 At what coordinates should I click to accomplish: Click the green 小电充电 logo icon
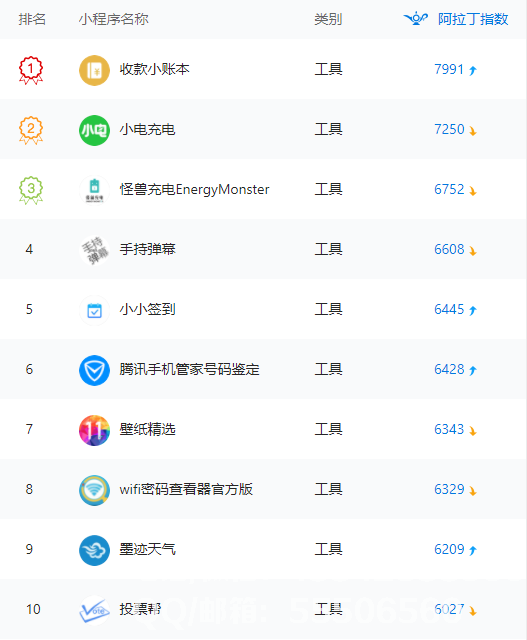(x=94, y=130)
